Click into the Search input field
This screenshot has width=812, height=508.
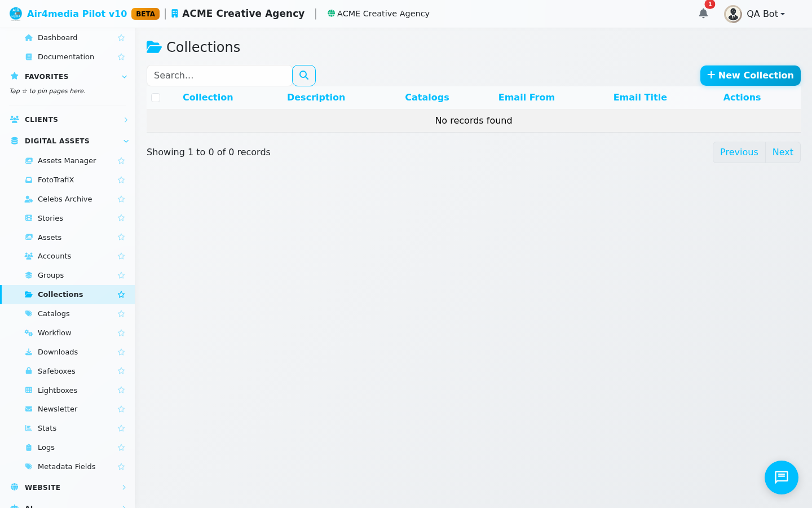[219, 76]
